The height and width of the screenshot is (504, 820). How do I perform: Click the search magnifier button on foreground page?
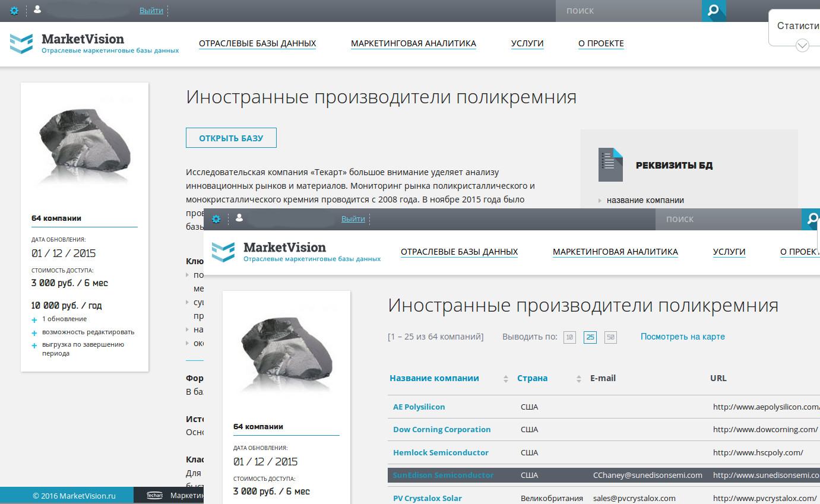[810, 219]
